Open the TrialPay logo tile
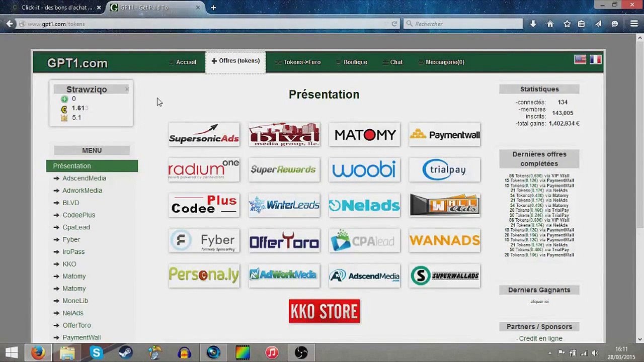644x362 pixels. tap(445, 169)
